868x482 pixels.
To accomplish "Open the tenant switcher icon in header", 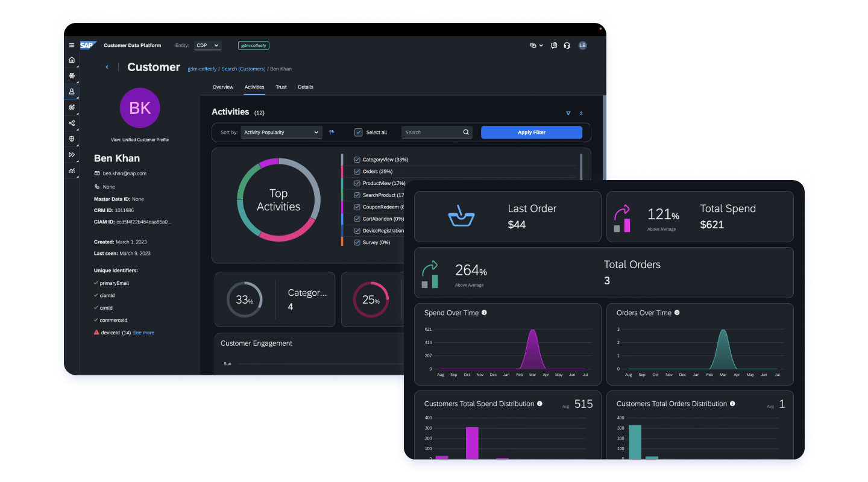I will (533, 45).
